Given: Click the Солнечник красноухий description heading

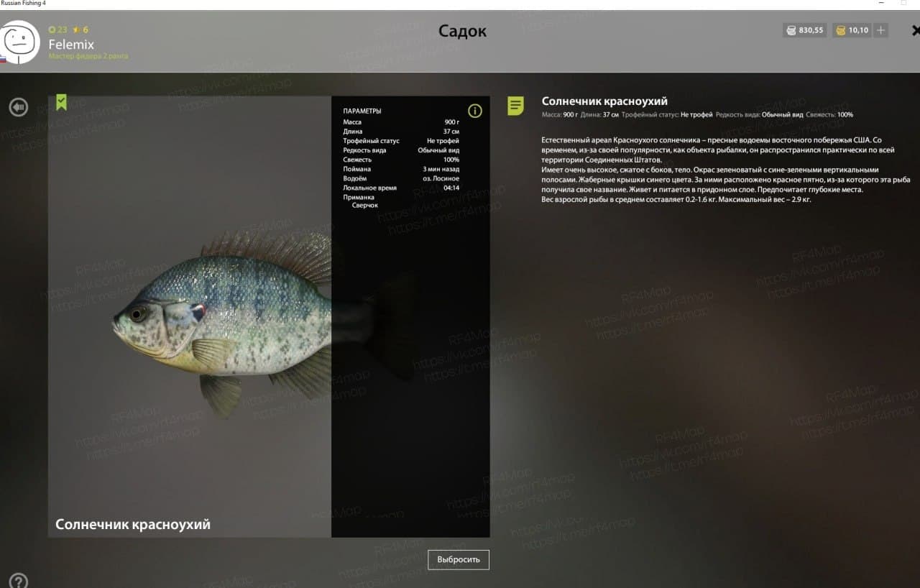Looking at the screenshot, I should tap(604, 101).
